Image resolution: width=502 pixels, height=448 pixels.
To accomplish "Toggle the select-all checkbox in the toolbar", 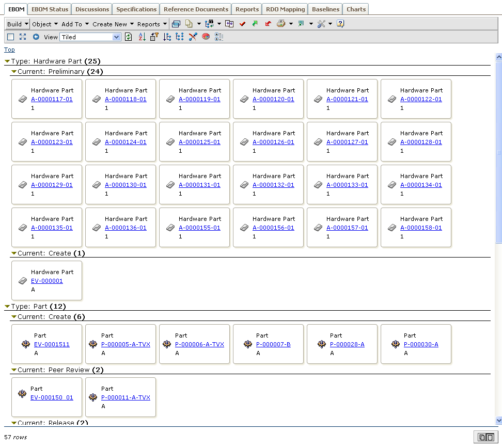I will point(10,37).
